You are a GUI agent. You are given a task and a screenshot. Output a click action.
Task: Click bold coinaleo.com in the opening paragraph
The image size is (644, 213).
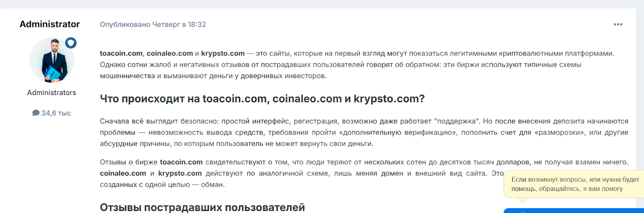pos(170,54)
